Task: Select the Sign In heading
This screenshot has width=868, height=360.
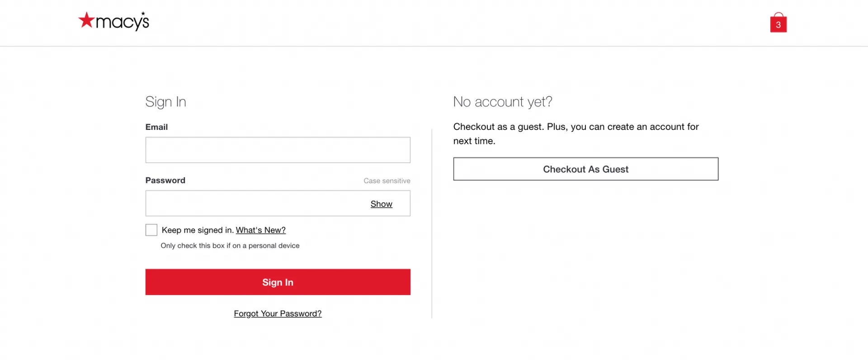Action: pos(165,102)
